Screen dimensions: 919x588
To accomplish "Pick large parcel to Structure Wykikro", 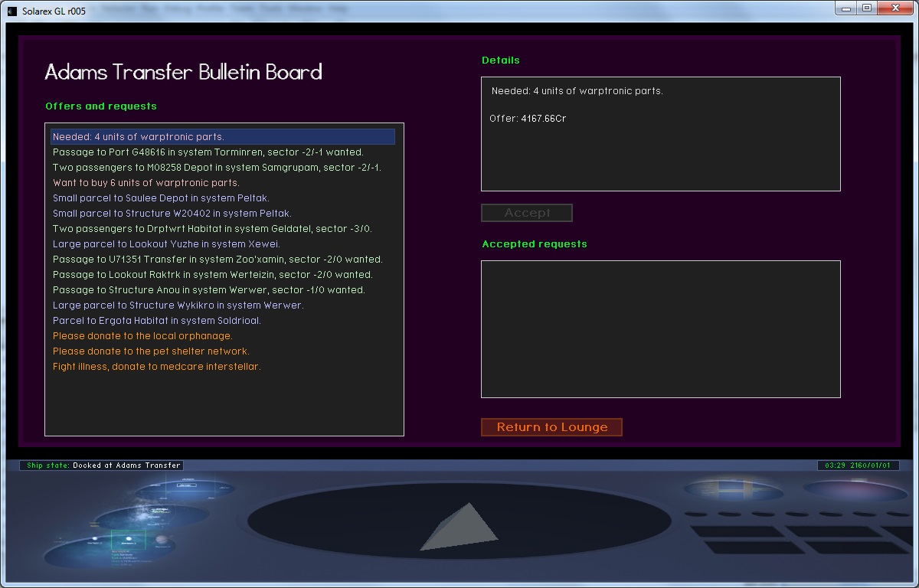I will [178, 305].
